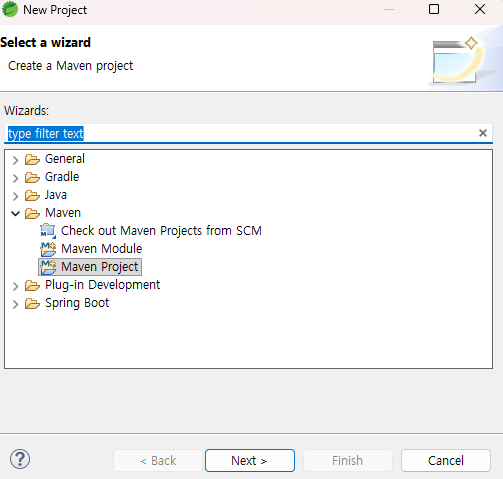Click the Maven Project wizard icon
The height and width of the screenshot is (479, 503).
pyautogui.click(x=48, y=267)
